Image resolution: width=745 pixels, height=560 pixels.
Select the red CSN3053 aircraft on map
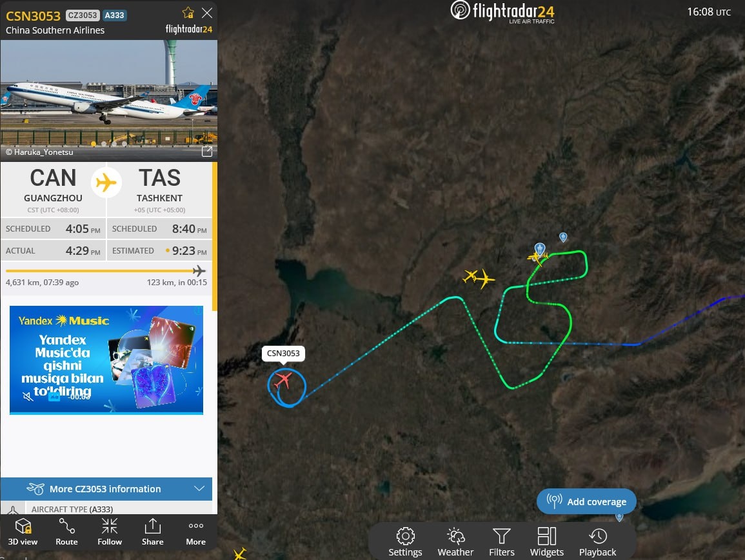click(x=283, y=380)
